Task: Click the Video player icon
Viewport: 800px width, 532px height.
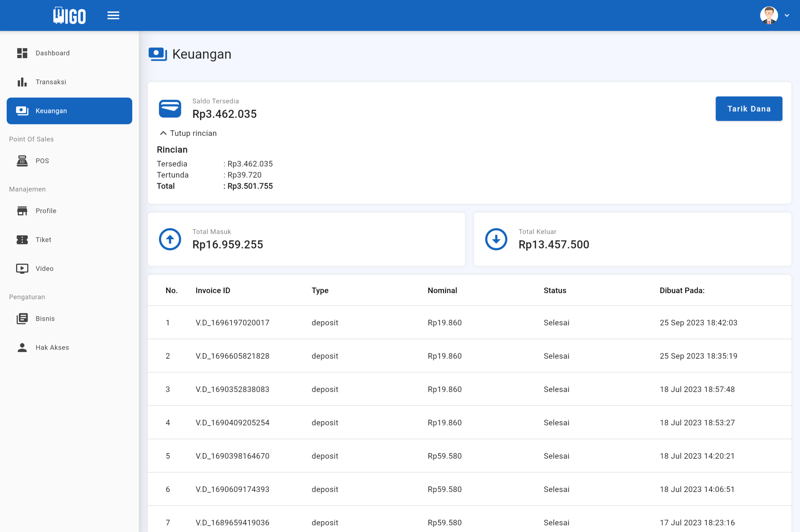Action: (22, 268)
